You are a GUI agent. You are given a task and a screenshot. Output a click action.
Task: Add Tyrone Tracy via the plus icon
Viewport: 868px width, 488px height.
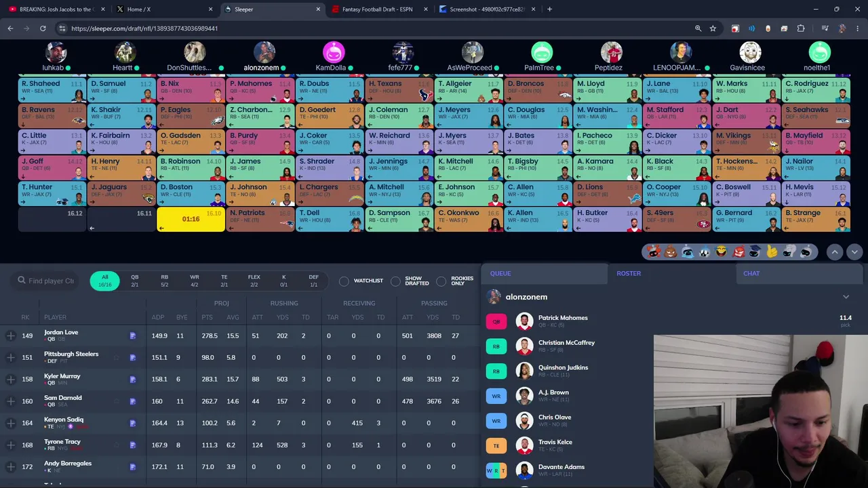(x=10, y=445)
